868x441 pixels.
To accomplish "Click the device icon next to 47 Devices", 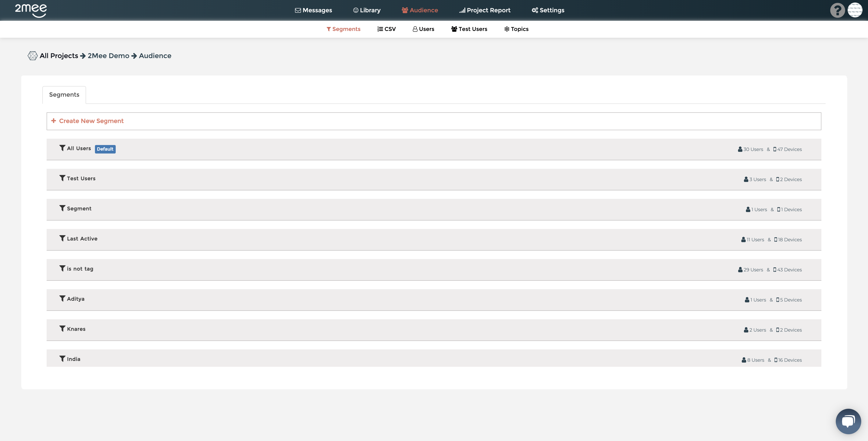I will (x=775, y=149).
